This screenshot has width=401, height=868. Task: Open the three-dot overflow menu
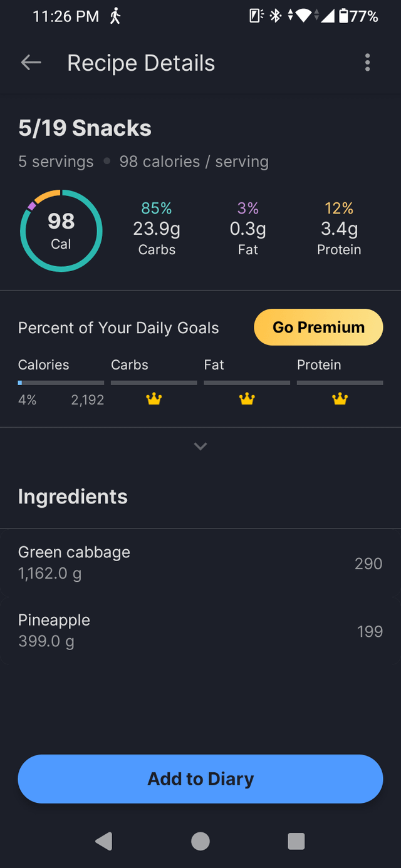(367, 63)
